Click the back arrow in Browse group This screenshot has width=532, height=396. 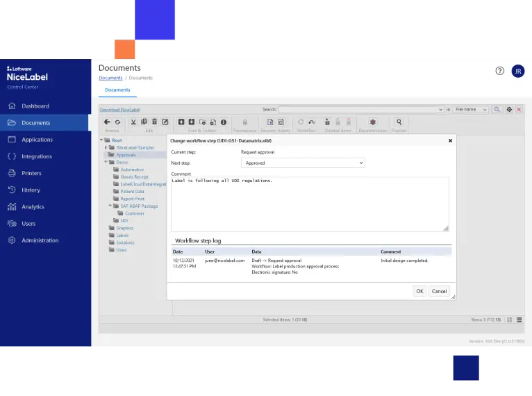107,122
